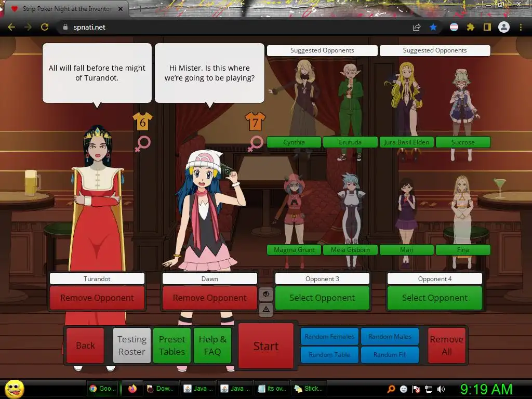The height and width of the screenshot is (399, 532).
Task: Click the Opponent 3 label
Action: (322, 278)
